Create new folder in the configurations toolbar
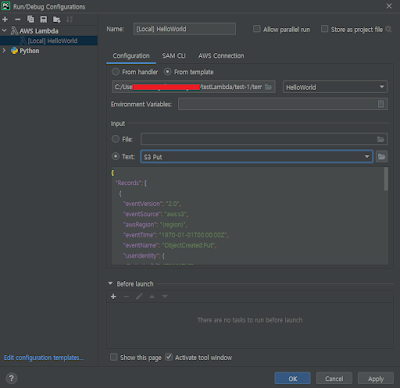 (x=57, y=20)
